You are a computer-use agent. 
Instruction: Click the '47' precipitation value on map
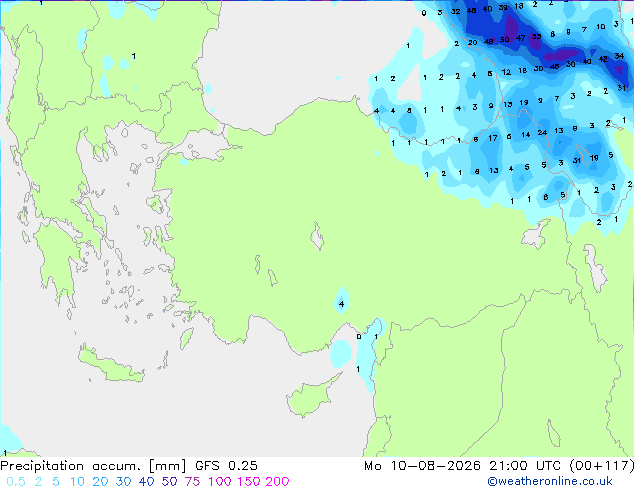tap(520, 38)
